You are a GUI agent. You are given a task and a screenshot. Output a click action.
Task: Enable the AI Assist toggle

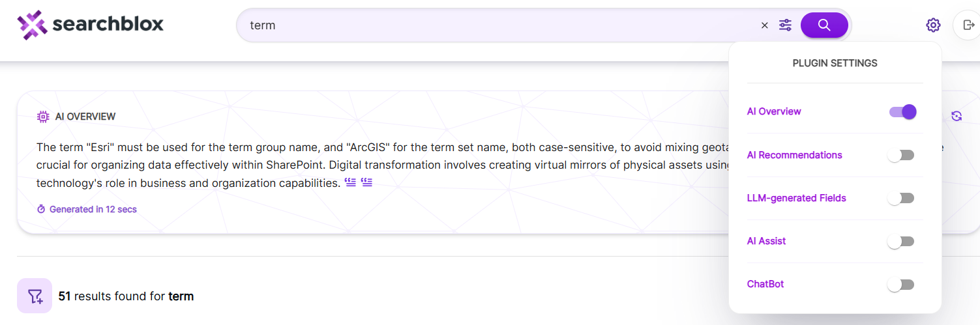point(901,242)
